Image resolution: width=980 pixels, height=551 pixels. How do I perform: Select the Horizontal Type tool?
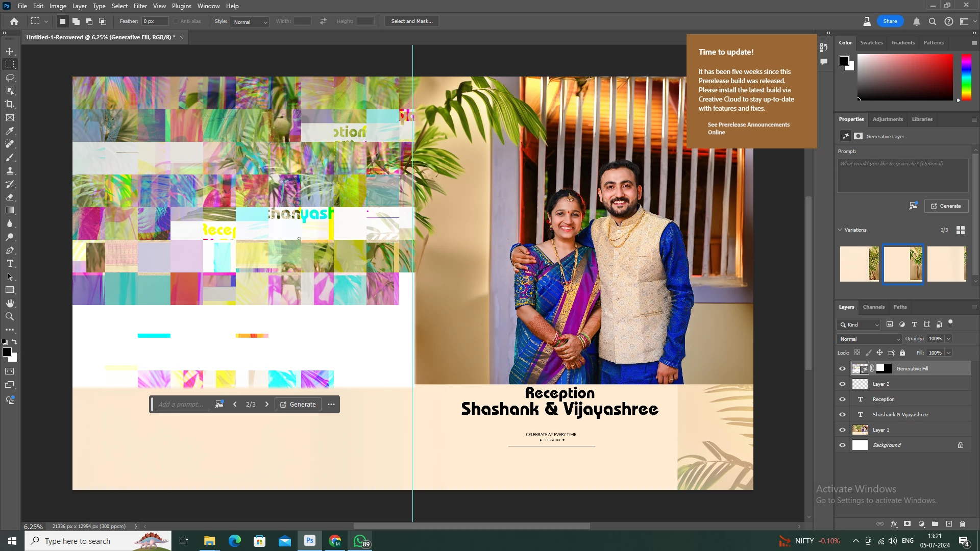[10, 264]
